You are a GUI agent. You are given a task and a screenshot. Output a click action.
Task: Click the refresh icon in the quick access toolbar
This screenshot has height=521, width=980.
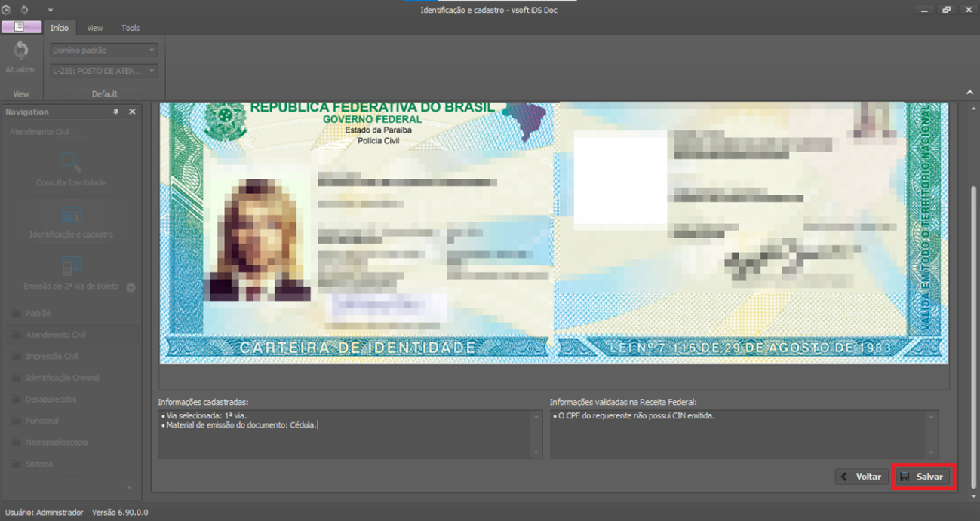[x=24, y=10]
